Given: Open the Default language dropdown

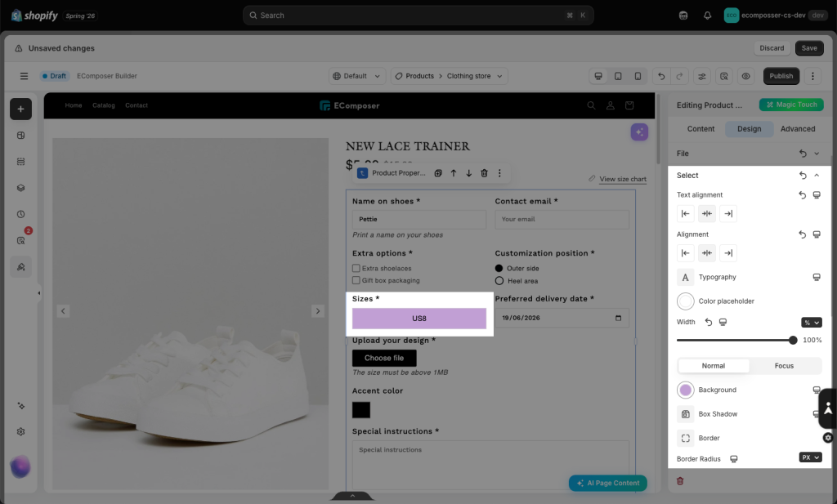Looking at the screenshot, I should point(356,76).
